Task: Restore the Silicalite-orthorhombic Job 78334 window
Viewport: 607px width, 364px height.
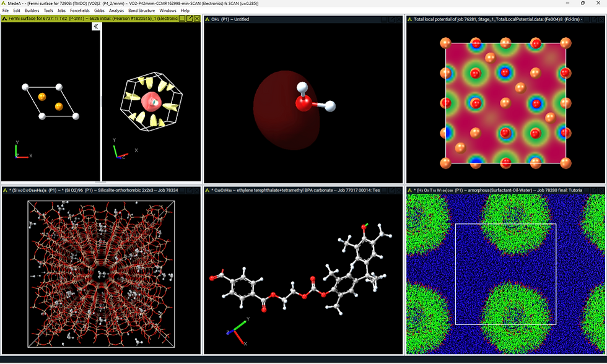Action: (x=182, y=188)
